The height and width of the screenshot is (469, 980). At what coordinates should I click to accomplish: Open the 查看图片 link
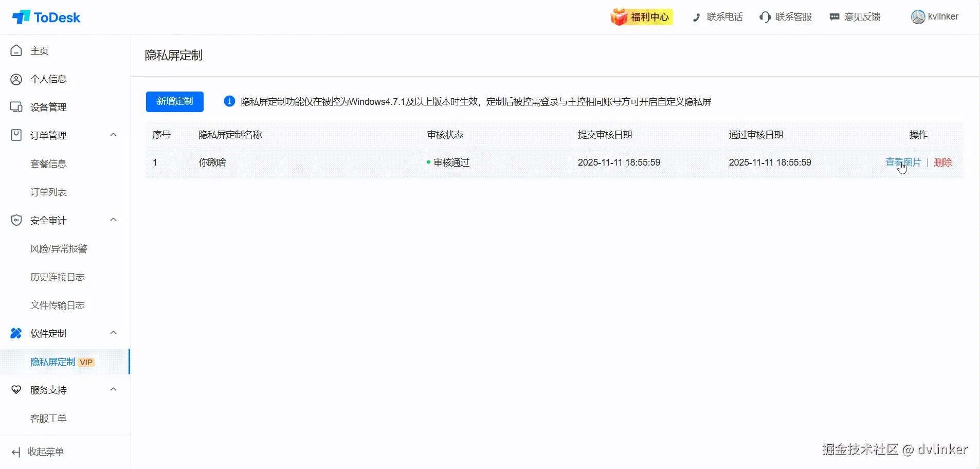903,163
